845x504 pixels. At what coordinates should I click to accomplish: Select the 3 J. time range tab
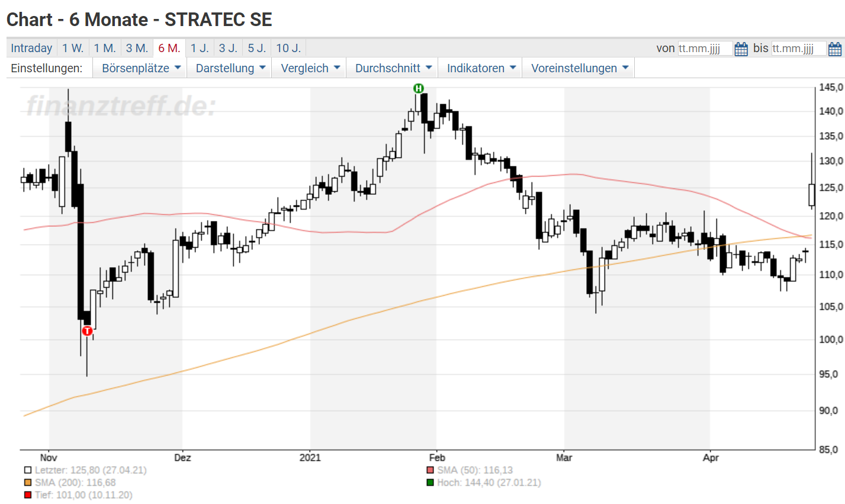[228, 48]
